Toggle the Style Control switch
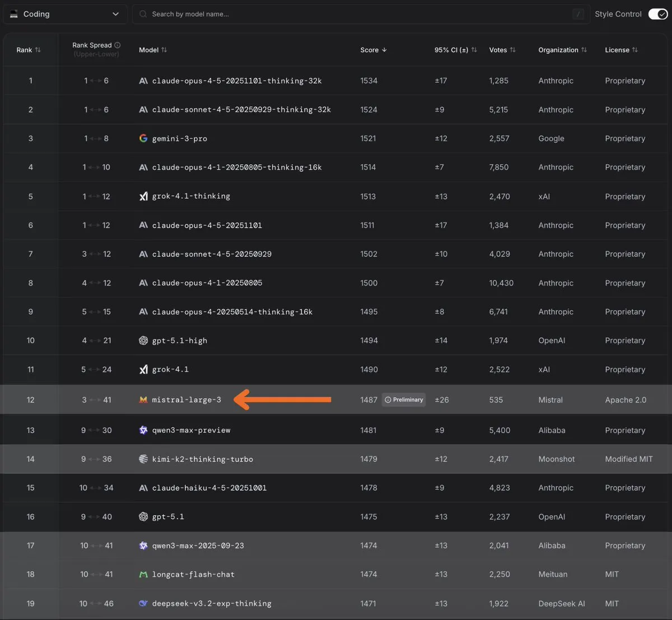Screen dimensions: 672x620 pyautogui.click(x=657, y=14)
